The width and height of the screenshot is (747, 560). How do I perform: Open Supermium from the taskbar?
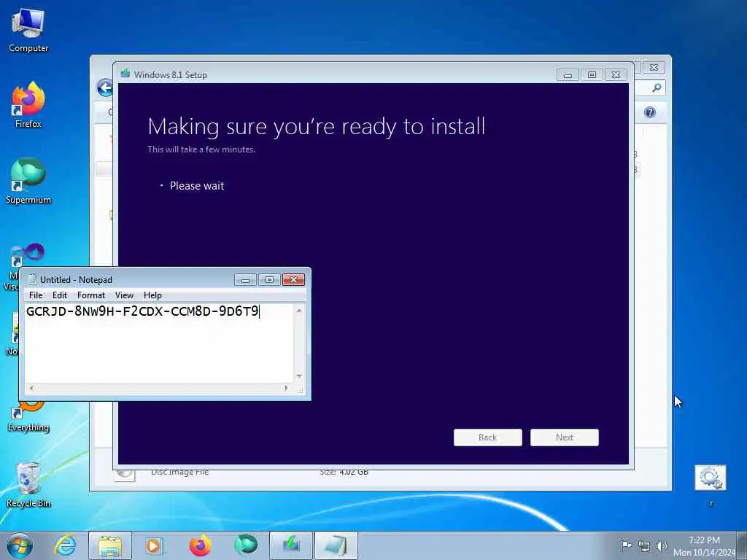click(x=246, y=545)
